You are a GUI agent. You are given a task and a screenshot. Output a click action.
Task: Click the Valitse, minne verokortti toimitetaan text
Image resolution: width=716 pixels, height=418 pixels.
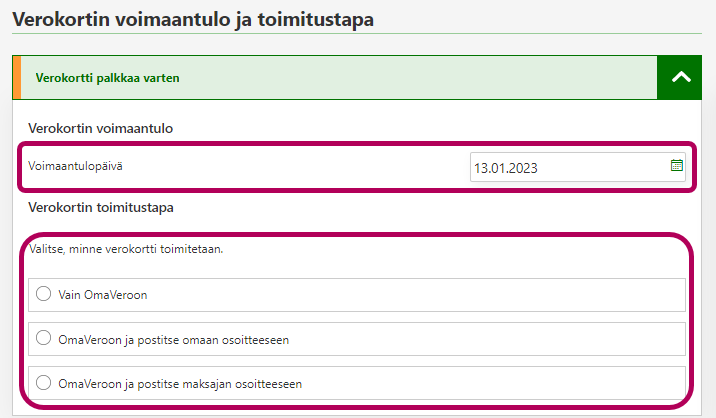click(125, 249)
